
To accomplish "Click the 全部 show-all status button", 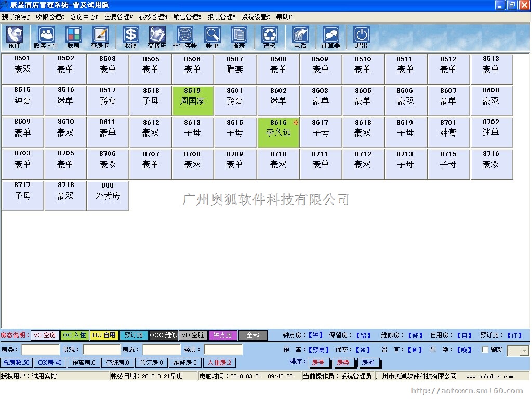I will (252, 336).
